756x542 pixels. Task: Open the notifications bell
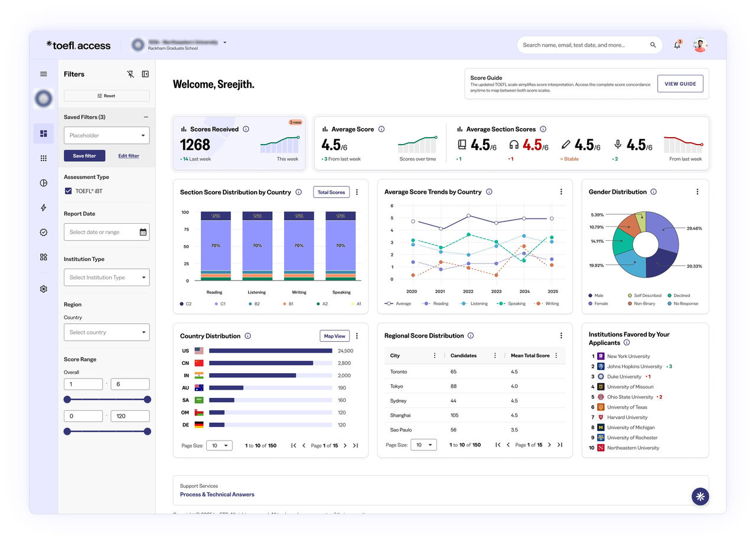coord(677,44)
